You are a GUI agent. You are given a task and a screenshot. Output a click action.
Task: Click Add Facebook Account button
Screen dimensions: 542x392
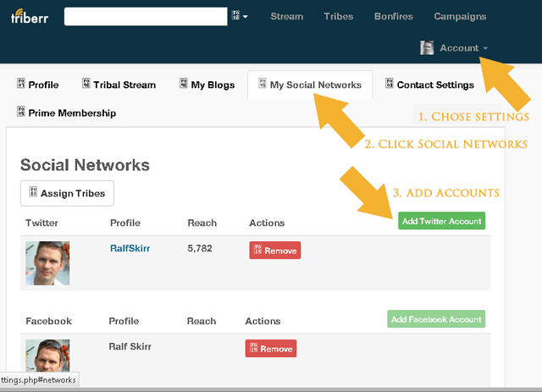[436, 319]
